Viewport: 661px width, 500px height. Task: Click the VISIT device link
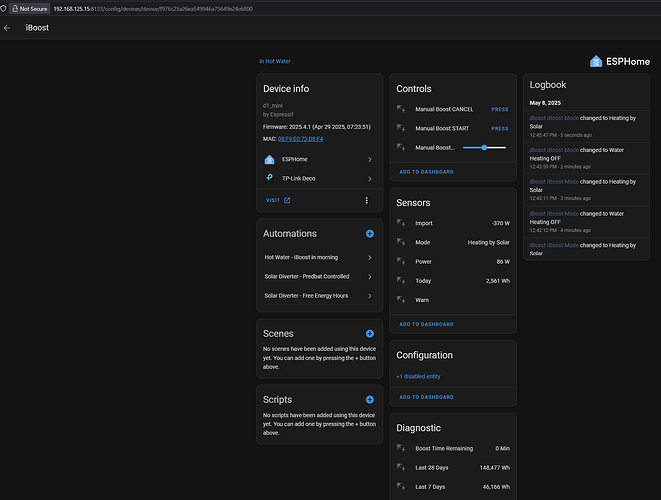click(278, 200)
